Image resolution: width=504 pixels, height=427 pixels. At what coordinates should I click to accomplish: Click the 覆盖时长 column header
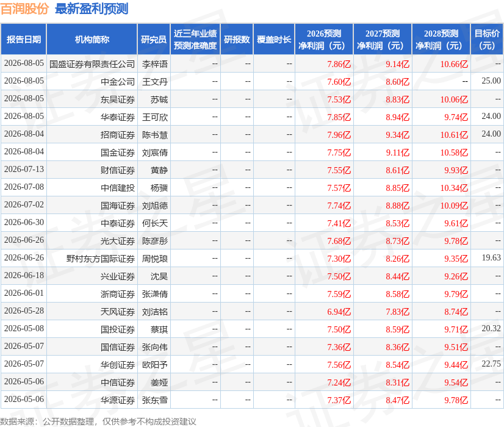coord(274,40)
